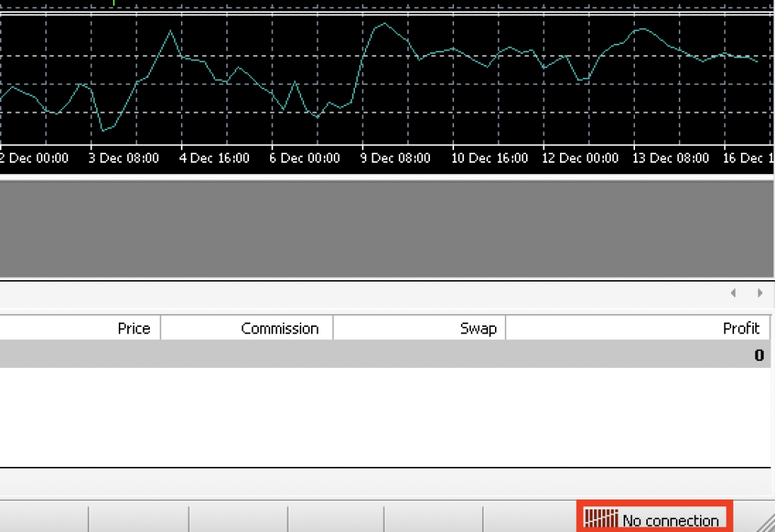Click the "10 Dec 16:00" time label

(x=490, y=158)
